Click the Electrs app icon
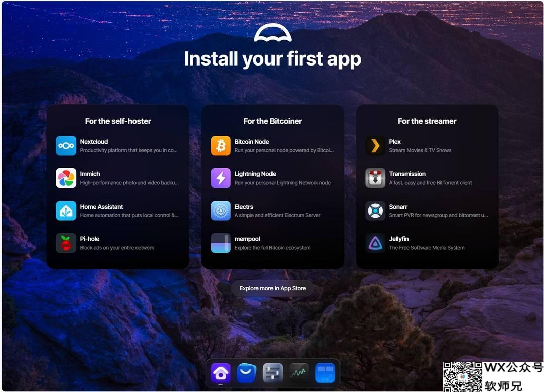The image size is (544, 392). coord(221,211)
